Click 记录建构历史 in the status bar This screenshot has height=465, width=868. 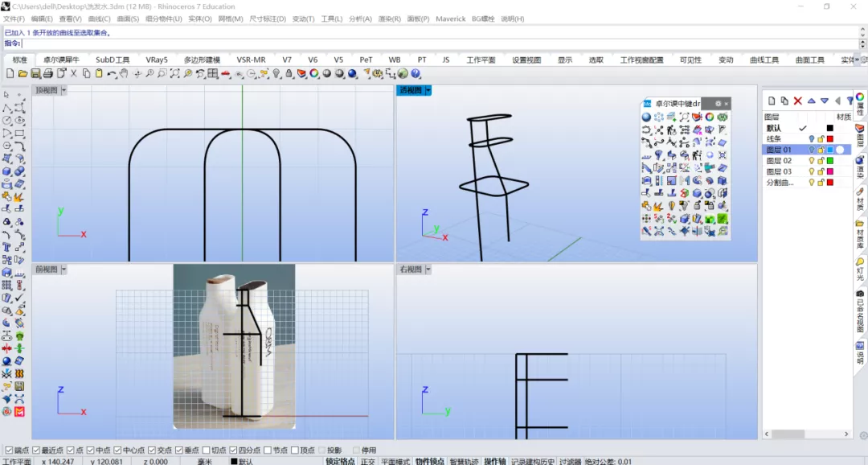(x=533, y=461)
